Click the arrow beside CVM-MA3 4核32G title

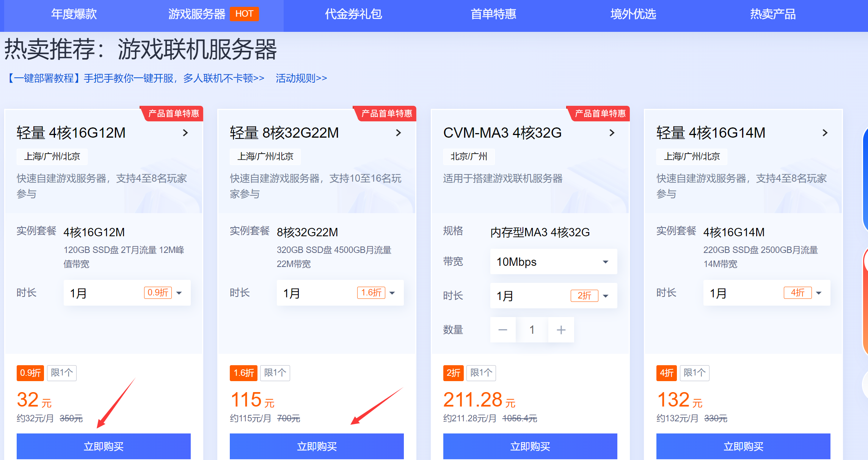coord(612,133)
